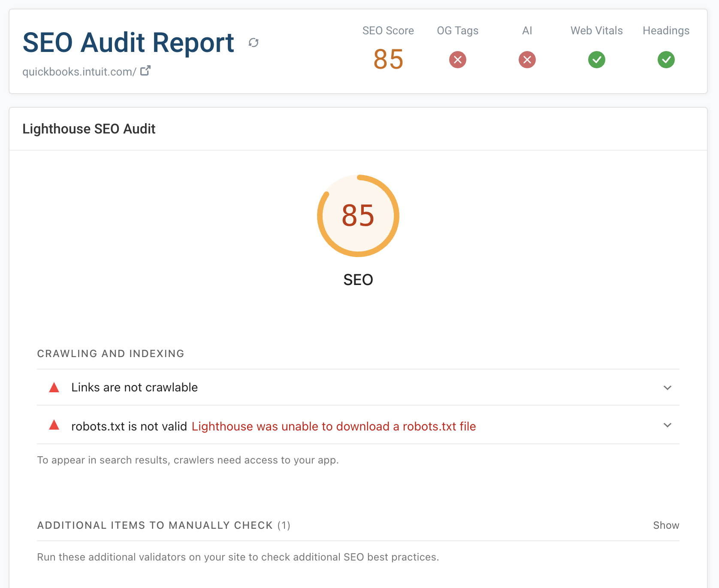Click the Lighthouse SEO Audit panel title

(89, 129)
